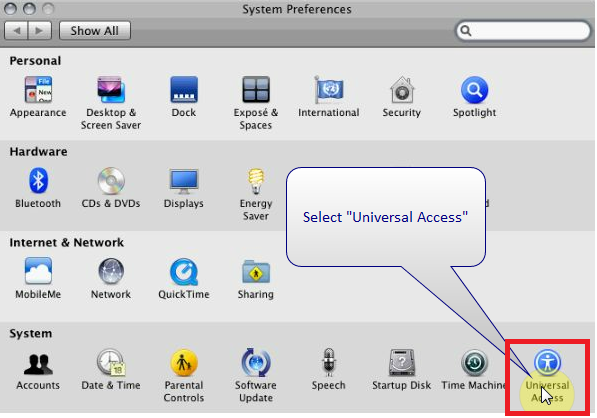Open the International flag icon
The width and height of the screenshot is (597, 418).
329,90
